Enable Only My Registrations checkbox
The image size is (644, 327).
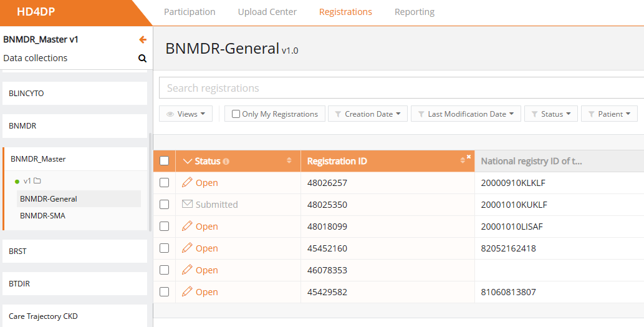(236, 114)
